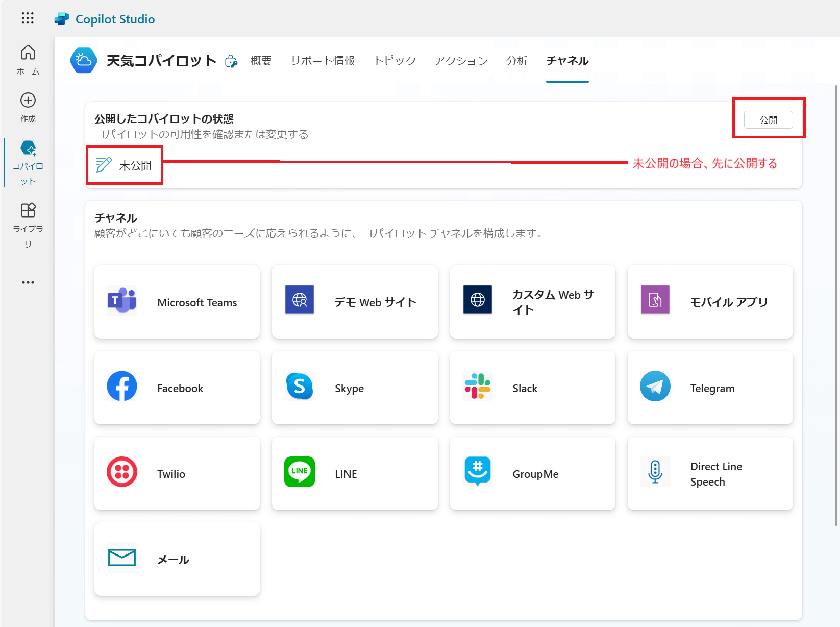Open the Slack channel card
The image size is (840, 627).
pyautogui.click(x=533, y=388)
